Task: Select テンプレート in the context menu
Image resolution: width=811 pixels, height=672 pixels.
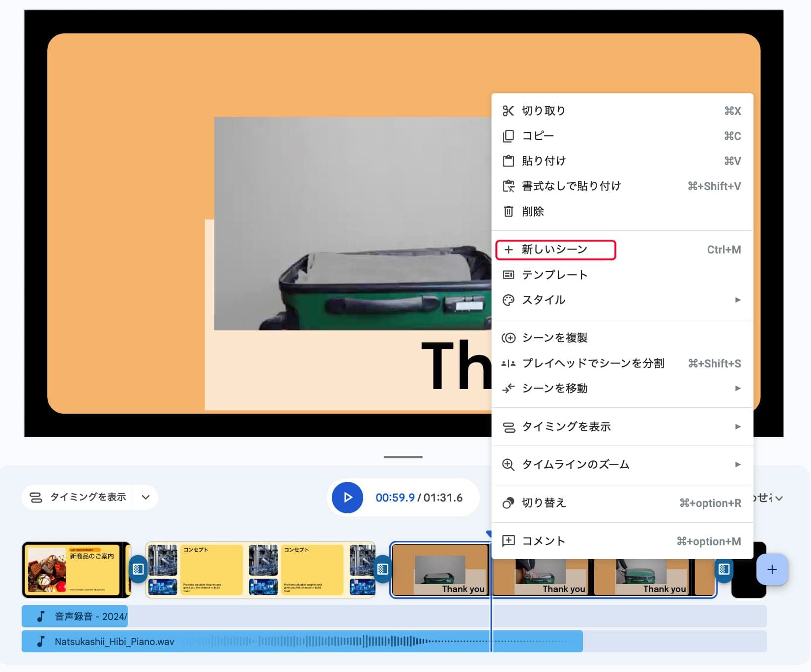Action: [554, 275]
